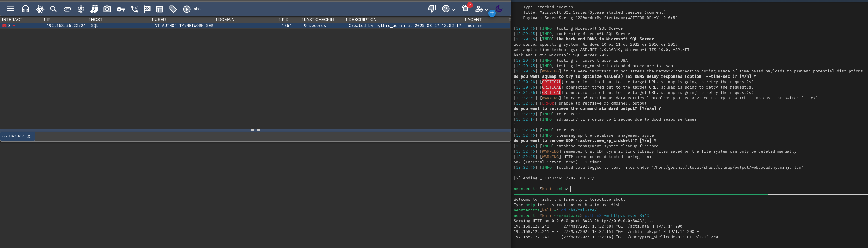
Task: Click the merlin agent cell
Action: [x=475, y=26]
